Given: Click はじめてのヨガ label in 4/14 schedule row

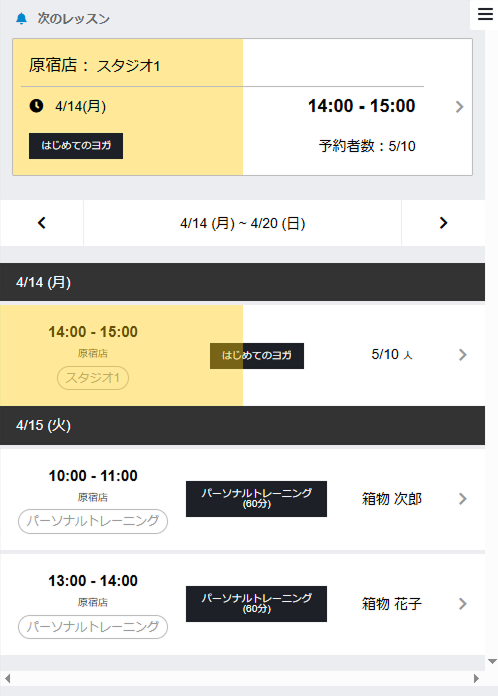Looking at the screenshot, I should tap(257, 356).
